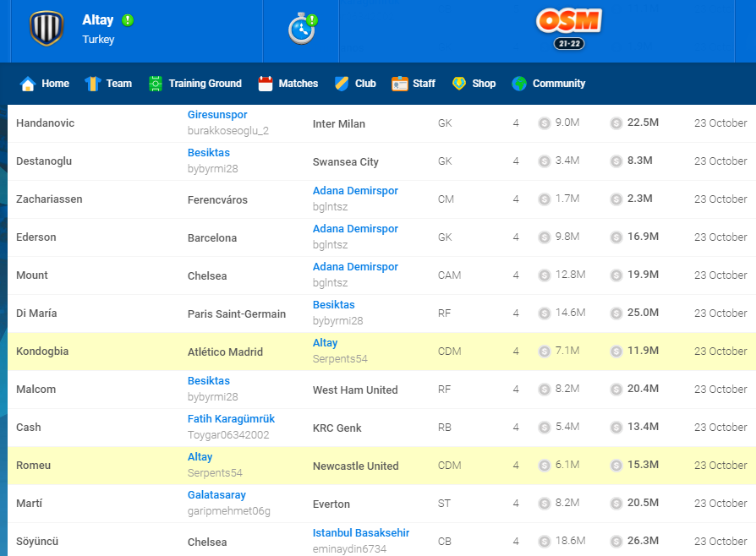The image size is (756, 556).
Task: Click the Team jersey icon
Action: coord(92,84)
